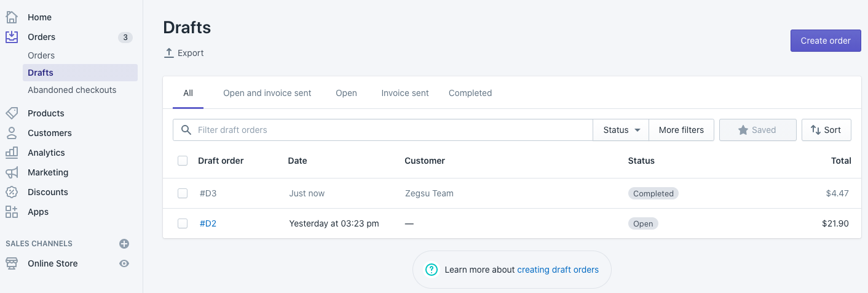The height and width of the screenshot is (293, 868).
Task: Switch to the Completed tab
Action: pyautogui.click(x=470, y=93)
